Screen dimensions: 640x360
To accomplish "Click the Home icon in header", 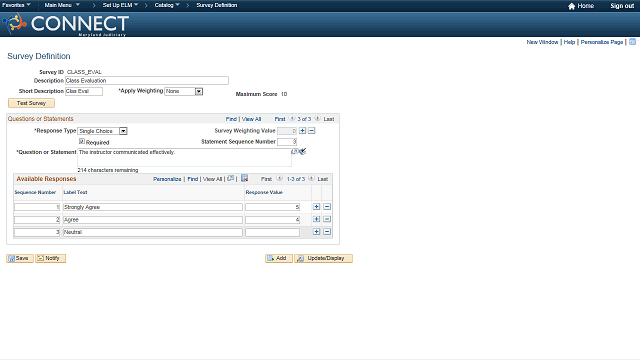I will [571, 6].
